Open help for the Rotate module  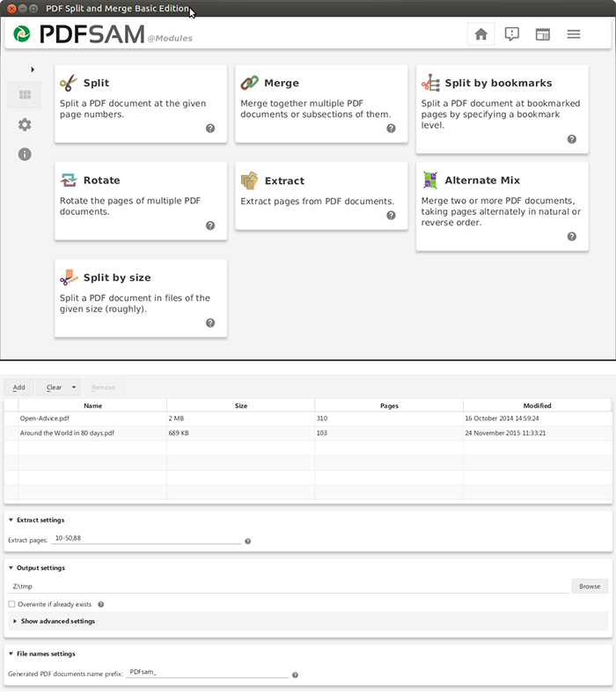pos(210,225)
